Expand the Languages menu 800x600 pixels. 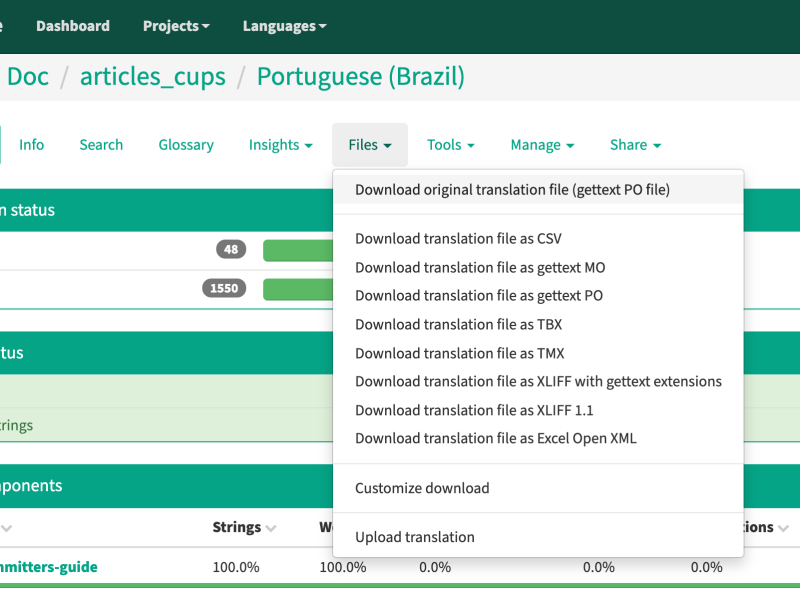coord(284,26)
